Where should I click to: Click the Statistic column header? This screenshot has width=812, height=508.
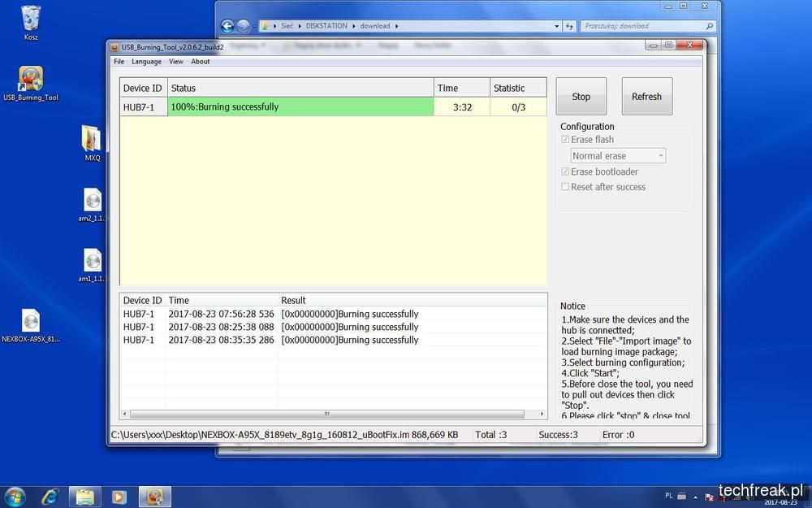[518, 88]
